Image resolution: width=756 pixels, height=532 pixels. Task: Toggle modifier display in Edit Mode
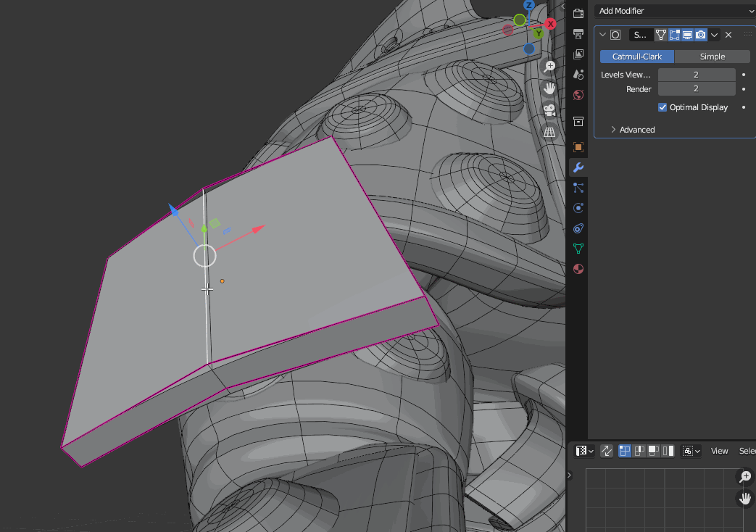(674, 35)
